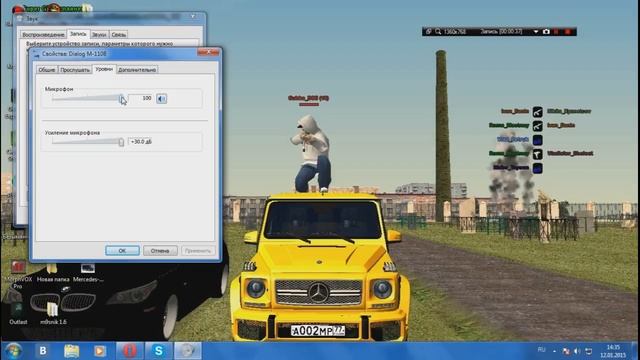Open Skype from the taskbar
The image size is (640, 360).
coord(158,351)
